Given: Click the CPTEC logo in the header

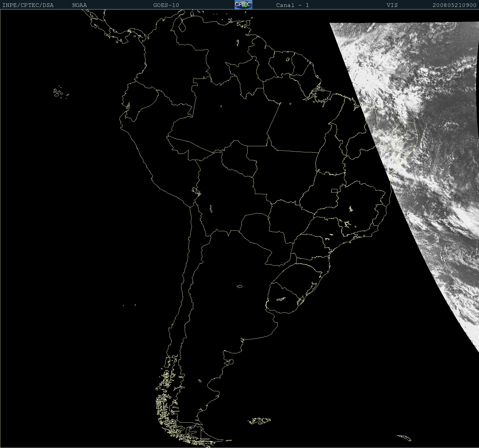Looking at the screenshot, I should 243,5.
